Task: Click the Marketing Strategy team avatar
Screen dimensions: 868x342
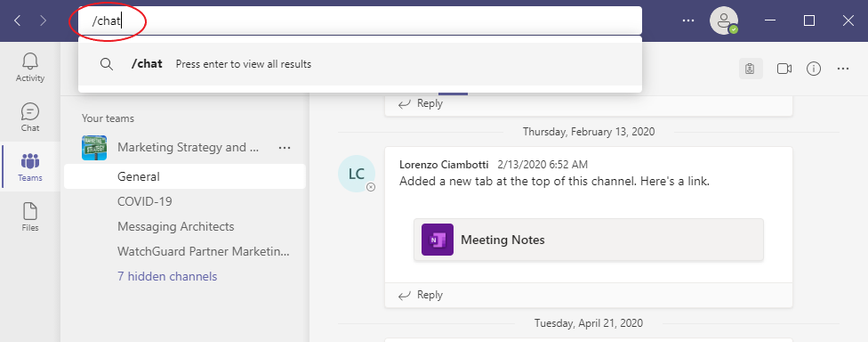Action: coord(94,148)
